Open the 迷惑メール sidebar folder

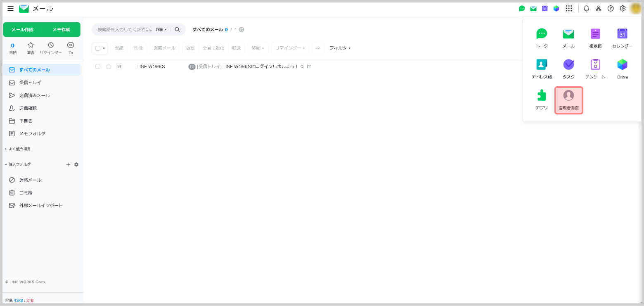(42, 180)
